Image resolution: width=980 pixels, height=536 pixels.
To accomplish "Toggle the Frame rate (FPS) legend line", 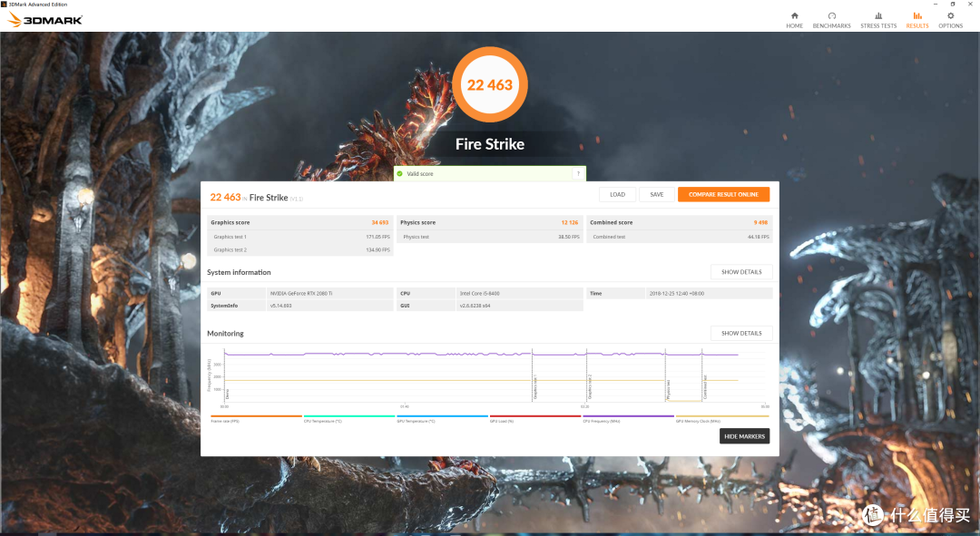I will tap(256, 418).
